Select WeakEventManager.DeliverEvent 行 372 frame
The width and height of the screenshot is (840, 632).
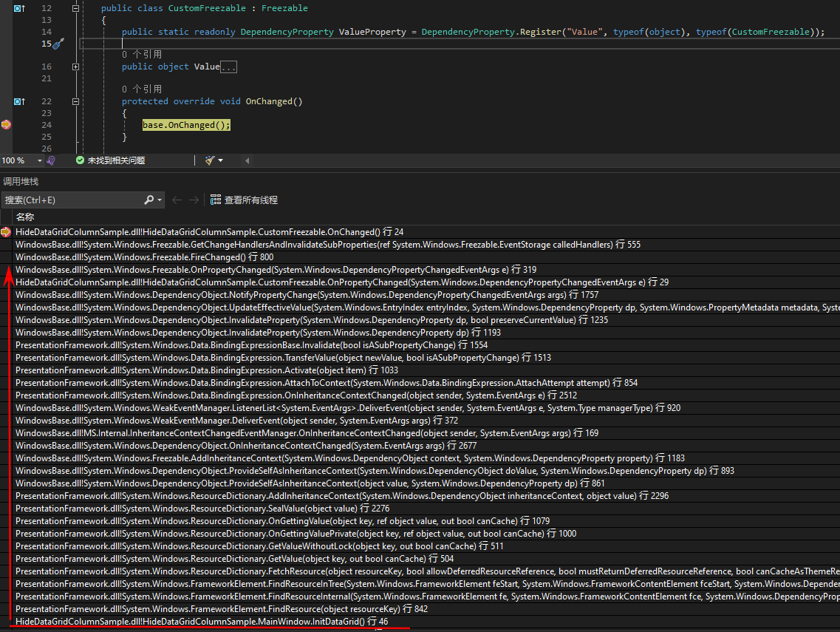(237, 421)
